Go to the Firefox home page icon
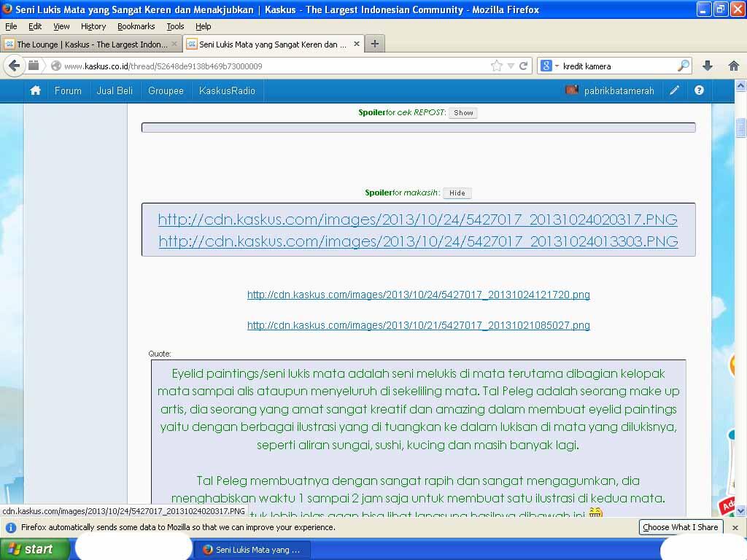 click(x=734, y=66)
